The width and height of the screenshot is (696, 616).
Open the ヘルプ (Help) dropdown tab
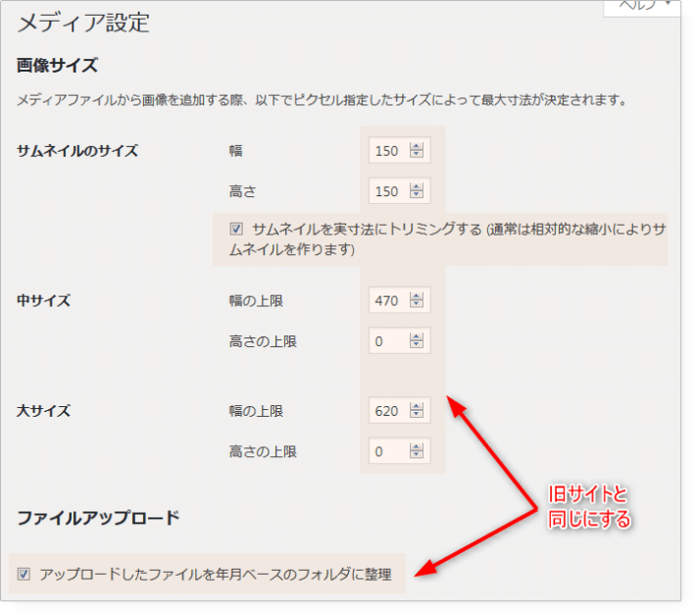click(x=641, y=6)
